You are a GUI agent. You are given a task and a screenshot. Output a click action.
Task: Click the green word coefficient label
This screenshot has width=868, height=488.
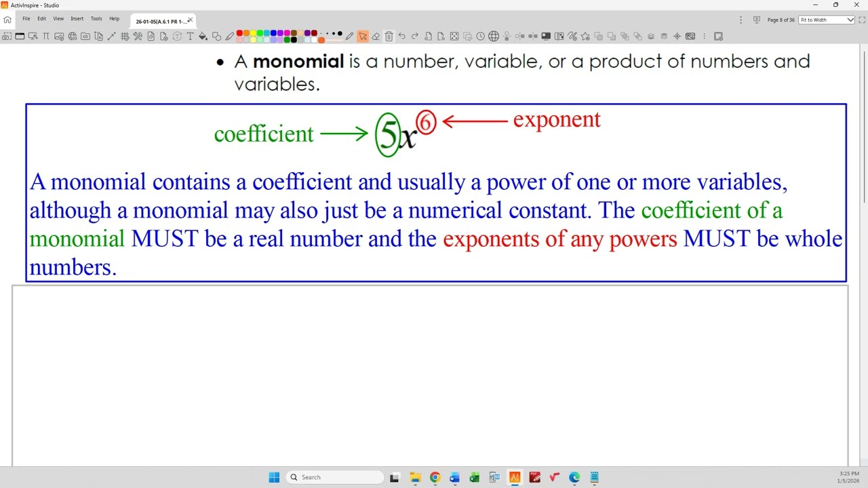click(264, 134)
